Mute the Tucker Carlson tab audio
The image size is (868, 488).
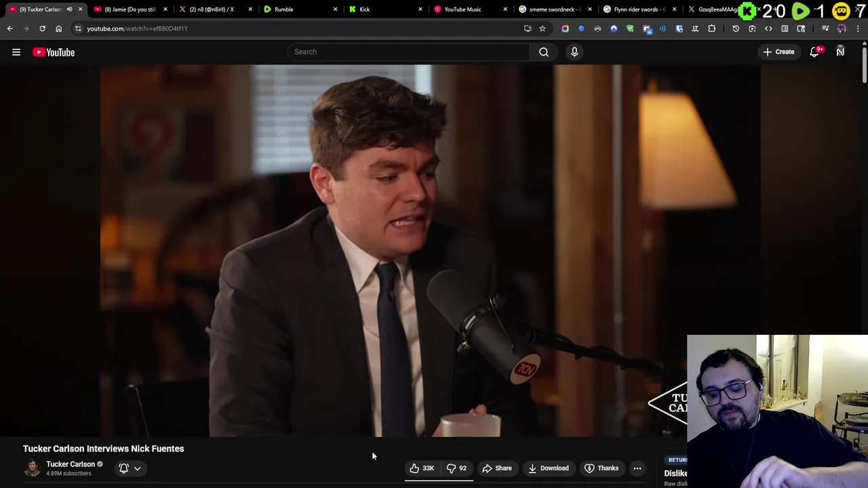(69, 9)
